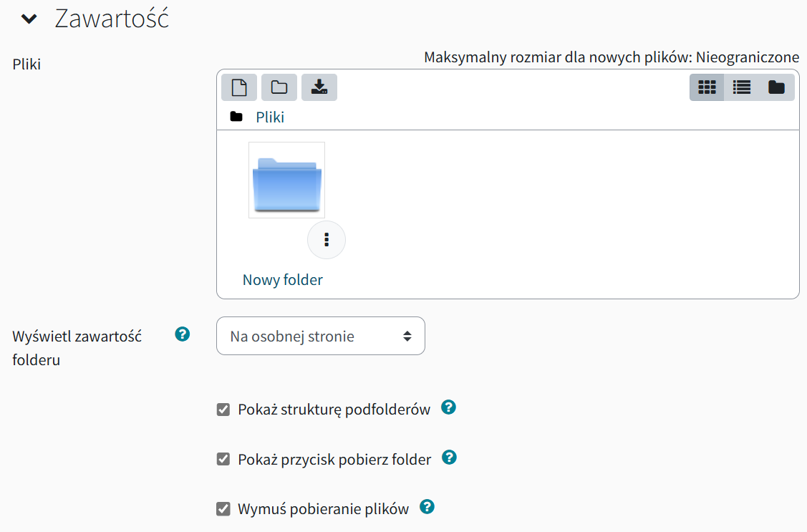Create a folder with the folder icon
Screen dimensions: 807x532
click(x=279, y=87)
